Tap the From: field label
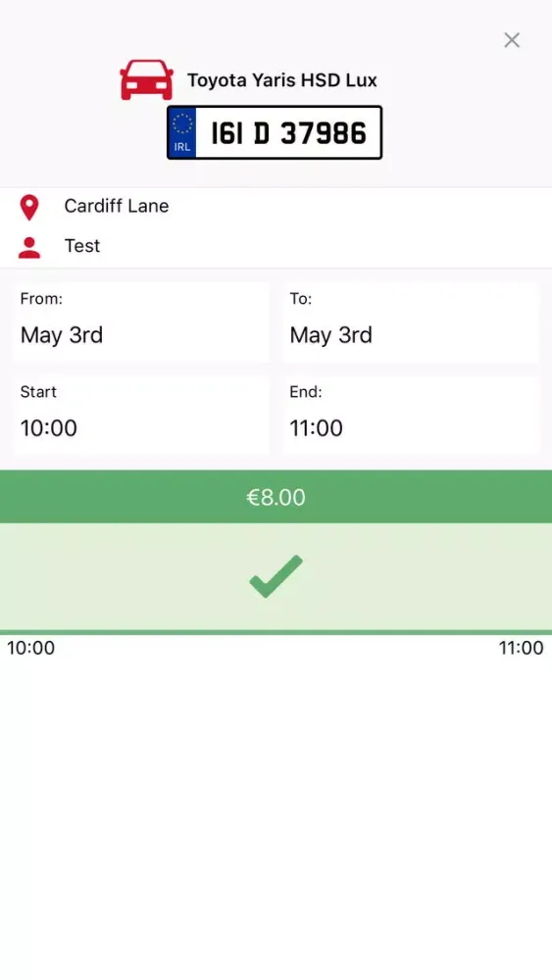The width and height of the screenshot is (552, 980). [x=41, y=299]
